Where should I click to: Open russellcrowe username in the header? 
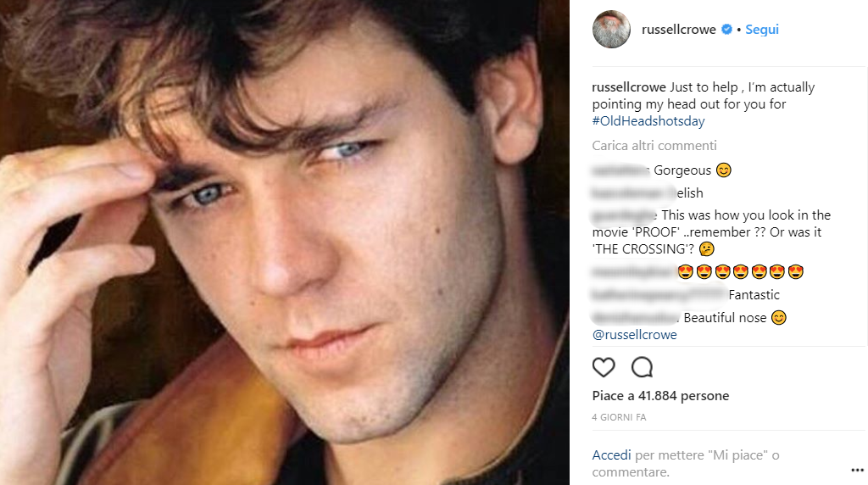[680, 30]
